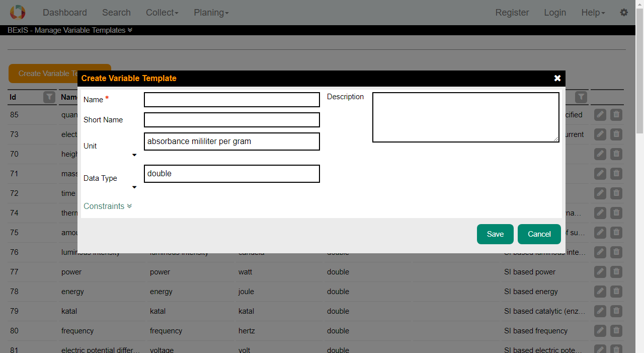Select the 'hertz' unit cell

[247, 331]
